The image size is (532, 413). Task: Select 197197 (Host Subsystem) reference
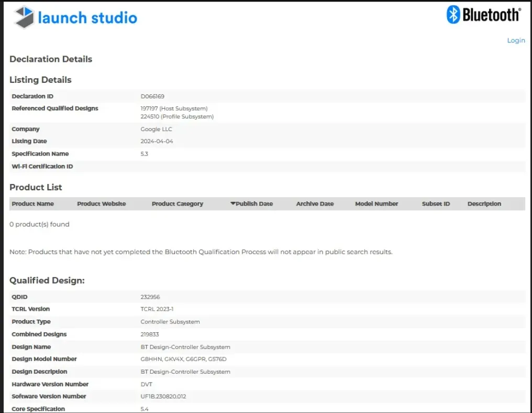tap(174, 108)
